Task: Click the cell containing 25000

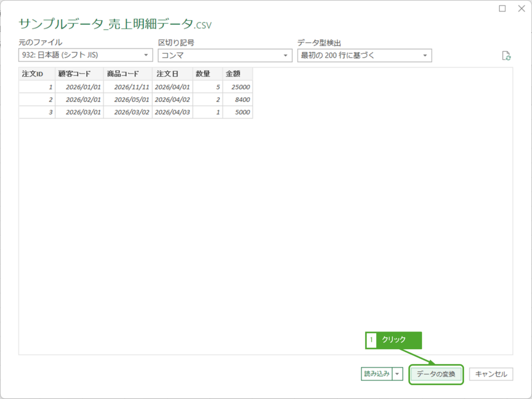Action: [238, 87]
